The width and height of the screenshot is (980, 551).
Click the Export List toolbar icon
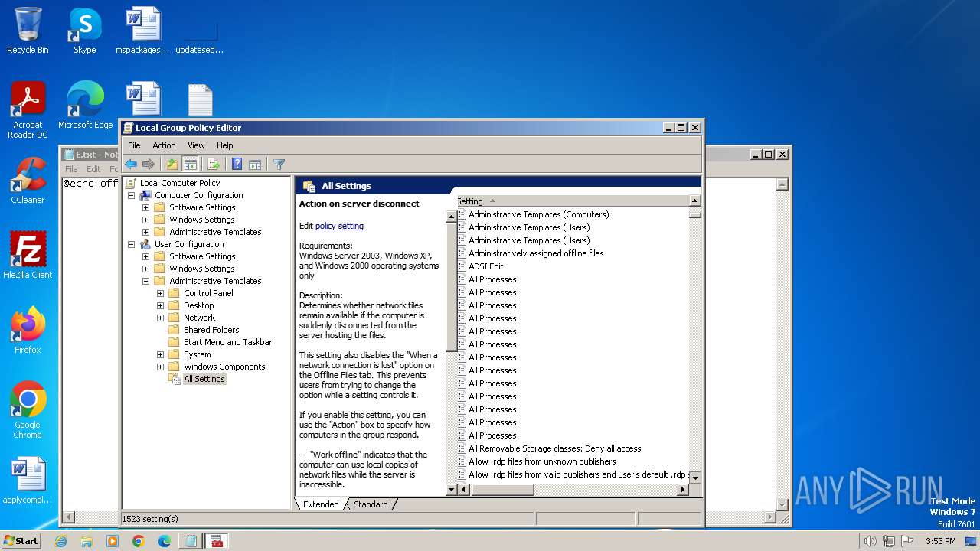[214, 164]
